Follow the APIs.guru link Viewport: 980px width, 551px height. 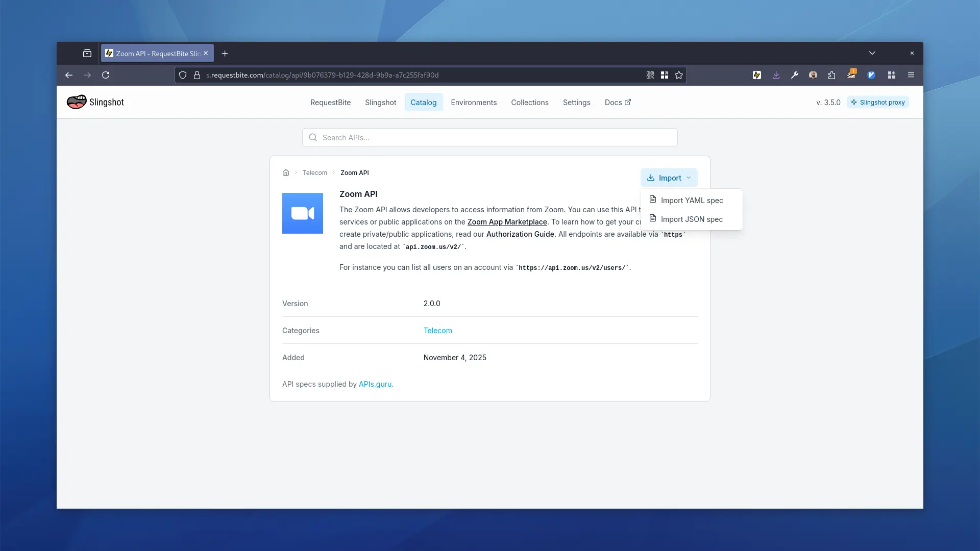375,384
